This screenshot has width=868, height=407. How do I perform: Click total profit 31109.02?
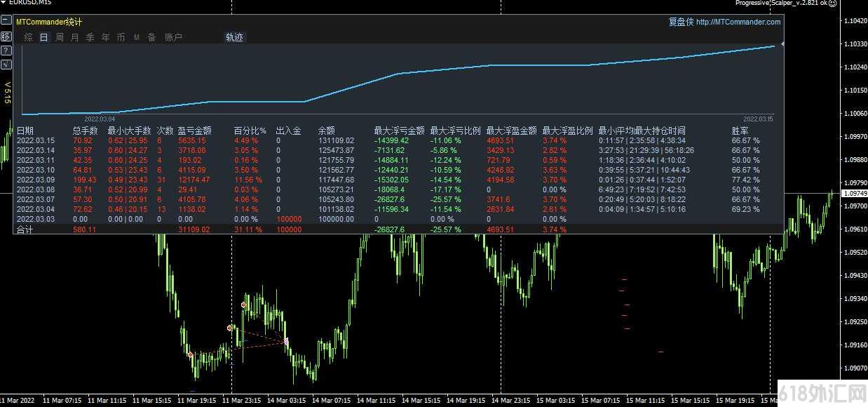point(194,229)
